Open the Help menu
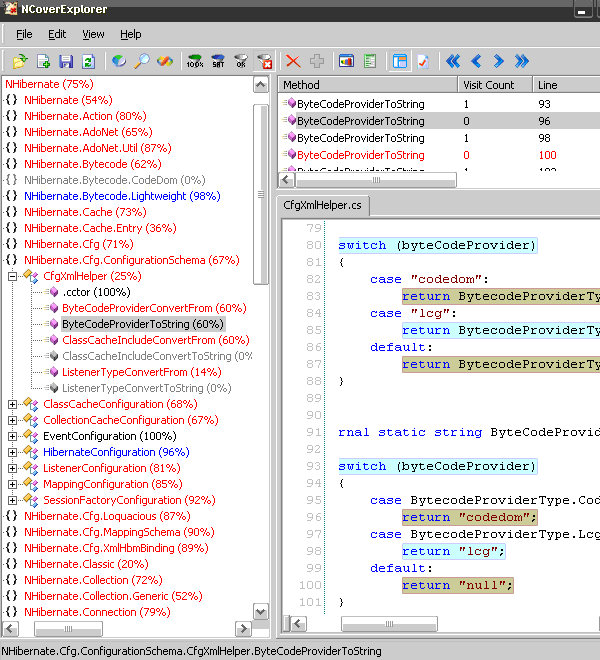 click(131, 34)
